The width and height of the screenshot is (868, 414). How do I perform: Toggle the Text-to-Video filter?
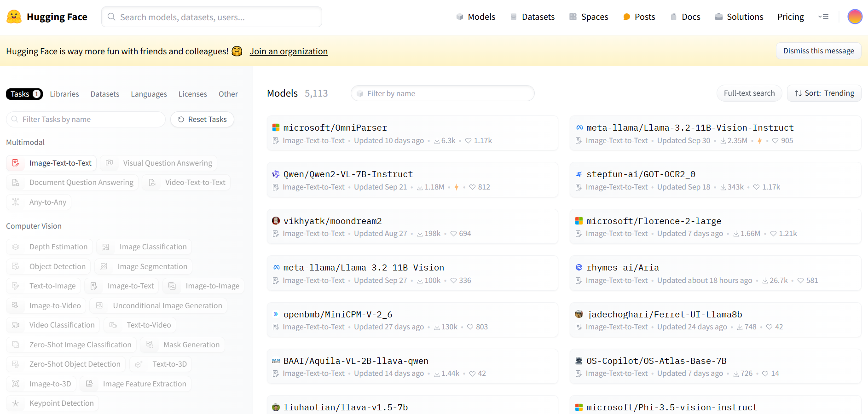140,325
